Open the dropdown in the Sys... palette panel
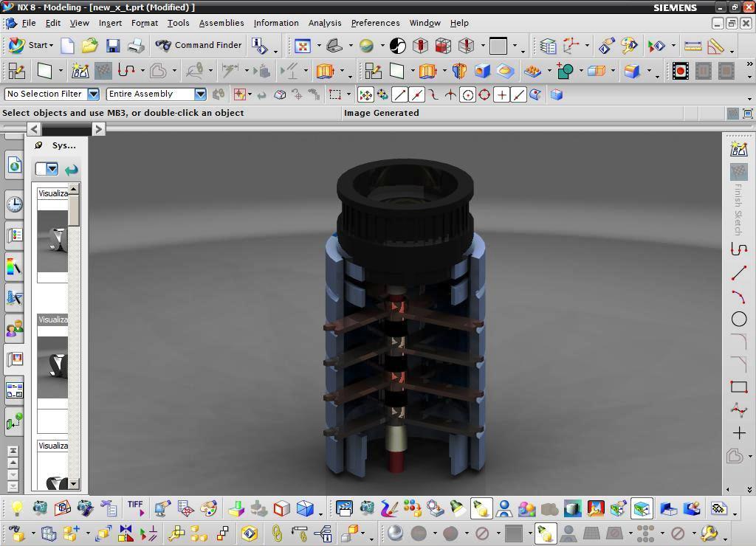Viewport: 756px width, 546px height. click(x=52, y=169)
